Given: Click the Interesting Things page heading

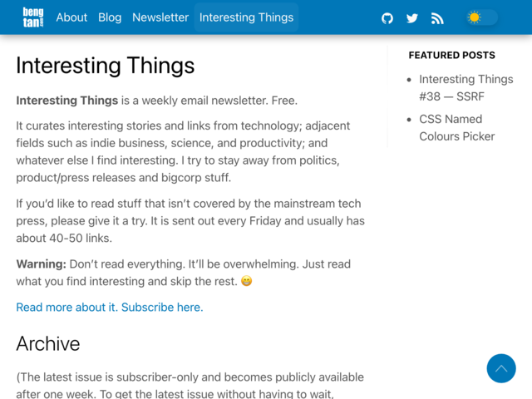Looking at the screenshot, I should (106, 66).
